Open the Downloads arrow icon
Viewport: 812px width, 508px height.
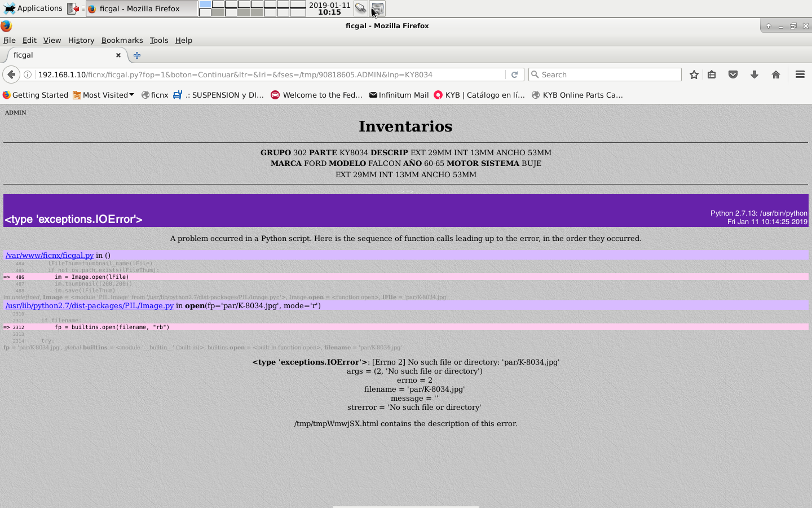[x=754, y=75]
